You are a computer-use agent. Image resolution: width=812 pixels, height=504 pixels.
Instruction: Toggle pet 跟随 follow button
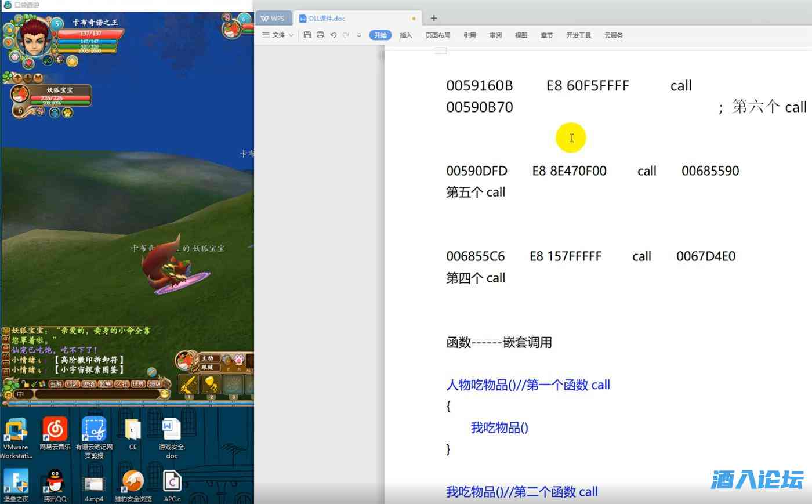208,367
